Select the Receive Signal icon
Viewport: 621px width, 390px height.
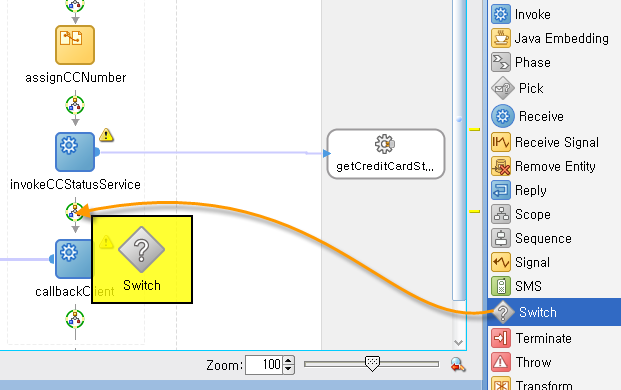tap(501, 142)
